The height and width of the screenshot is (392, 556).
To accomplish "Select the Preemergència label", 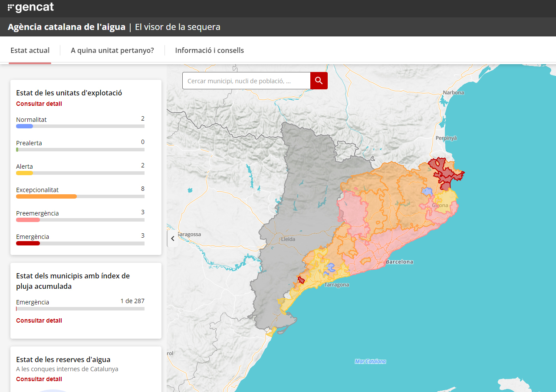I will pyautogui.click(x=37, y=213).
